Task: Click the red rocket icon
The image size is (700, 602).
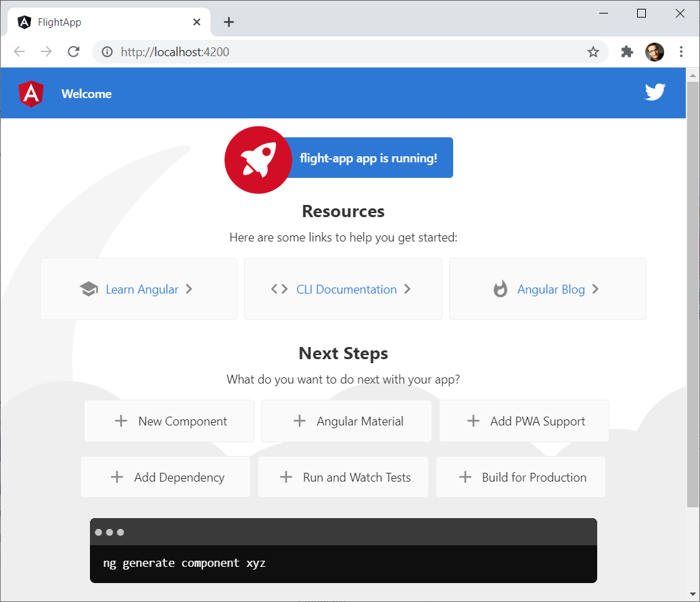Action: (x=258, y=160)
